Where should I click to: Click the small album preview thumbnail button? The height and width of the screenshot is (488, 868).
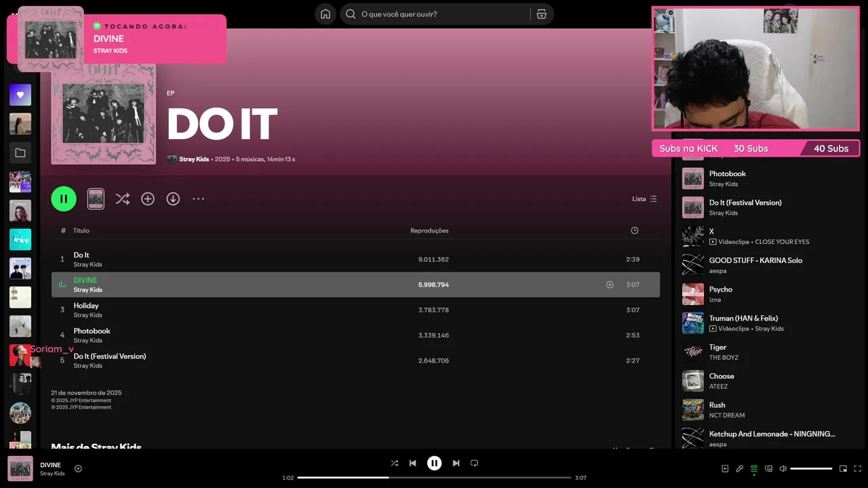click(96, 199)
